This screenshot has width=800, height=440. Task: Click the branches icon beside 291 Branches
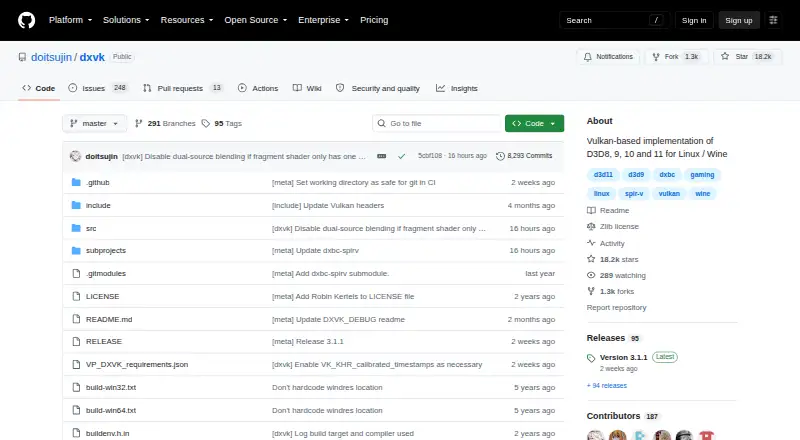(138, 124)
